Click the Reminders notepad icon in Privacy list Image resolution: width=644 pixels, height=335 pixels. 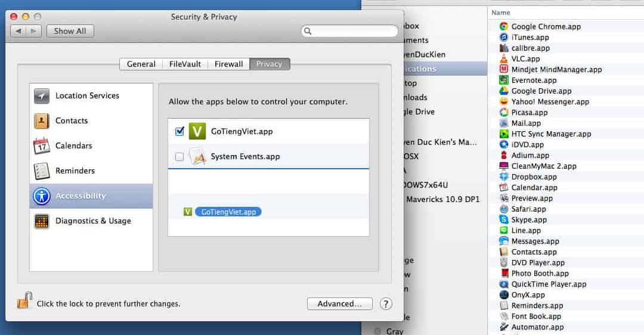42,171
